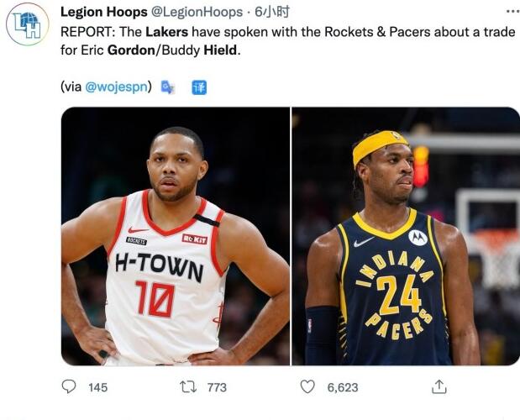Open the Legion Hoops profile avatar
520x420 pixels.
(x=28, y=24)
